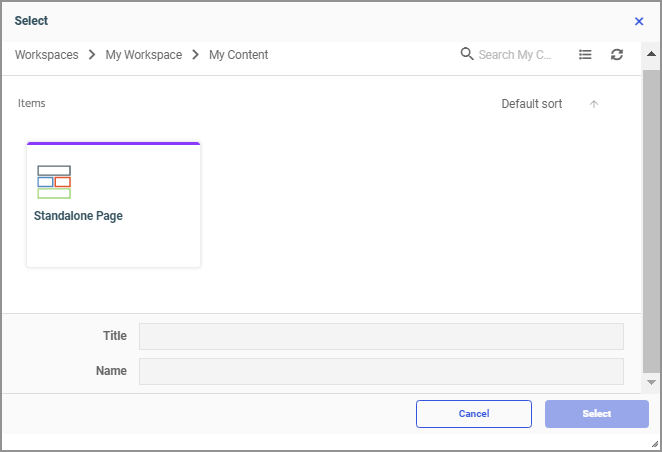Navigate to My Workspace breadcrumb
This screenshot has width=662, height=452.
tap(144, 55)
